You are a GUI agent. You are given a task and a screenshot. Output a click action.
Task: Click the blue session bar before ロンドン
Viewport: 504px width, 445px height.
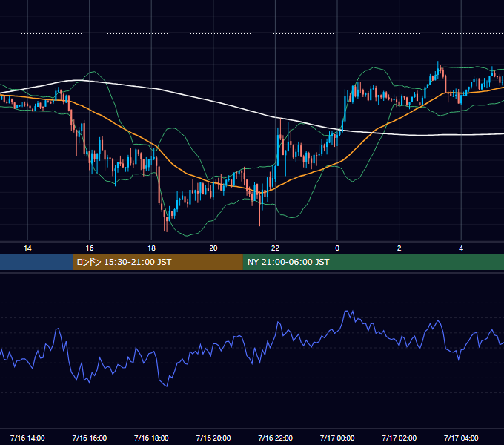click(36, 262)
